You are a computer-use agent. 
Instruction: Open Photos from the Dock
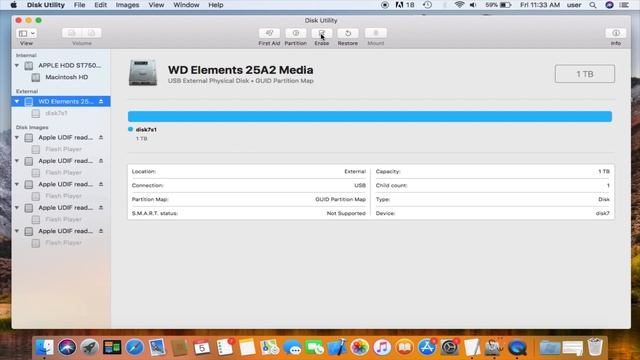point(360,347)
